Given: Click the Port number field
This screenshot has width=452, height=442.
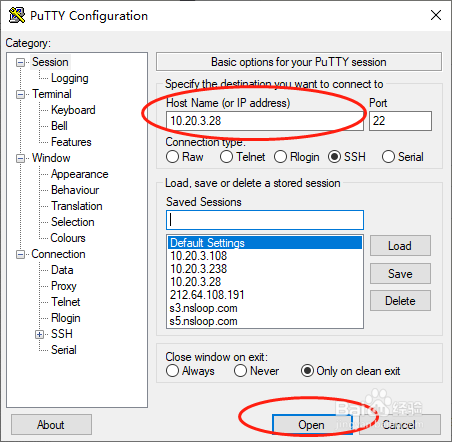Looking at the screenshot, I should coord(400,121).
